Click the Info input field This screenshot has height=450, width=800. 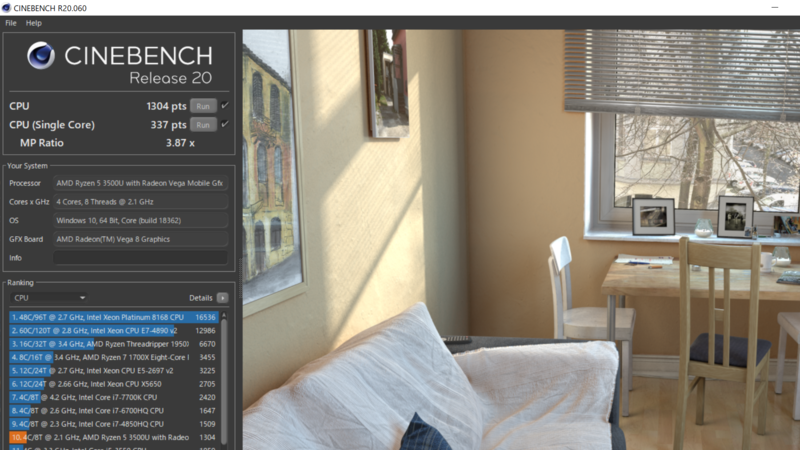point(140,258)
